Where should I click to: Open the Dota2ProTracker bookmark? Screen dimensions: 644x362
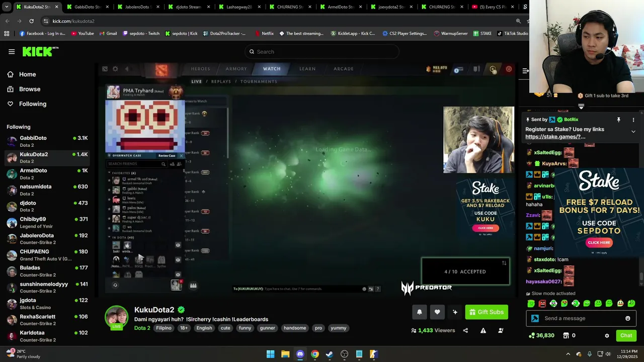(224, 34)
